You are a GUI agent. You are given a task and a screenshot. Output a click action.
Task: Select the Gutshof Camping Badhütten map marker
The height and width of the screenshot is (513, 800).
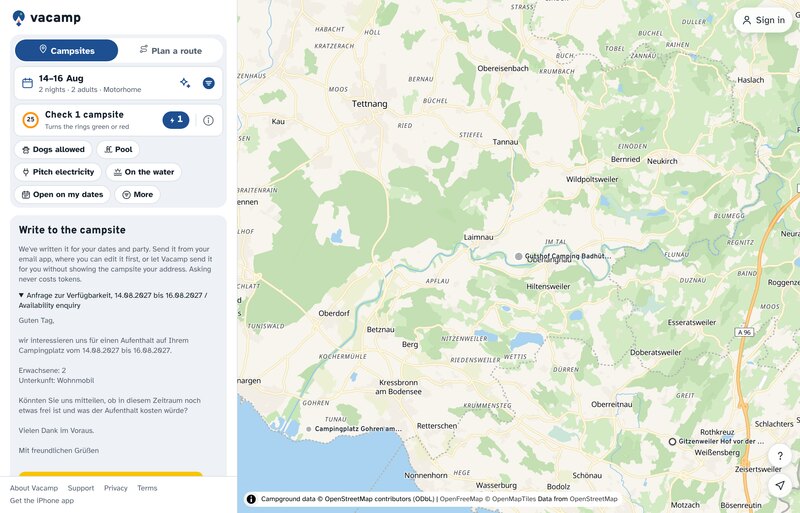518,256
